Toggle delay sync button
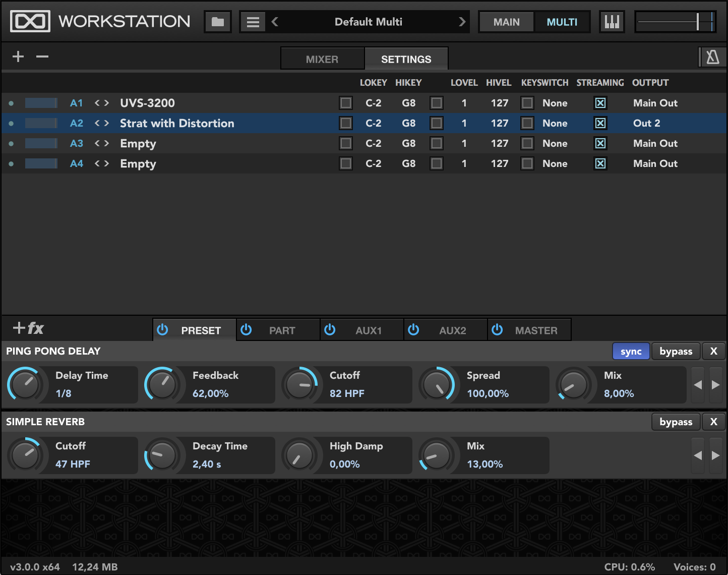This screenshot has width=728, height=575. point(631,351)
